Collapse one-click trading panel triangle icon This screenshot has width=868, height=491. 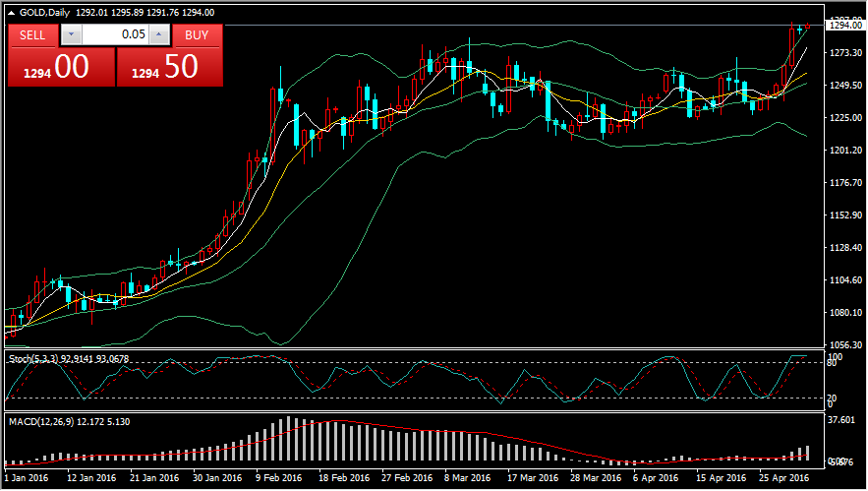[x=11, y=12]
